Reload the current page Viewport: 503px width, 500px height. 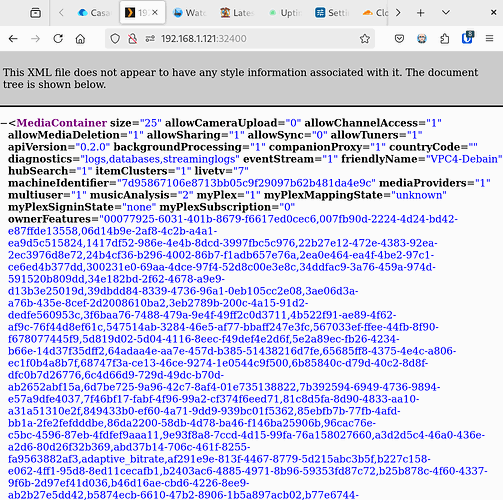58,39
